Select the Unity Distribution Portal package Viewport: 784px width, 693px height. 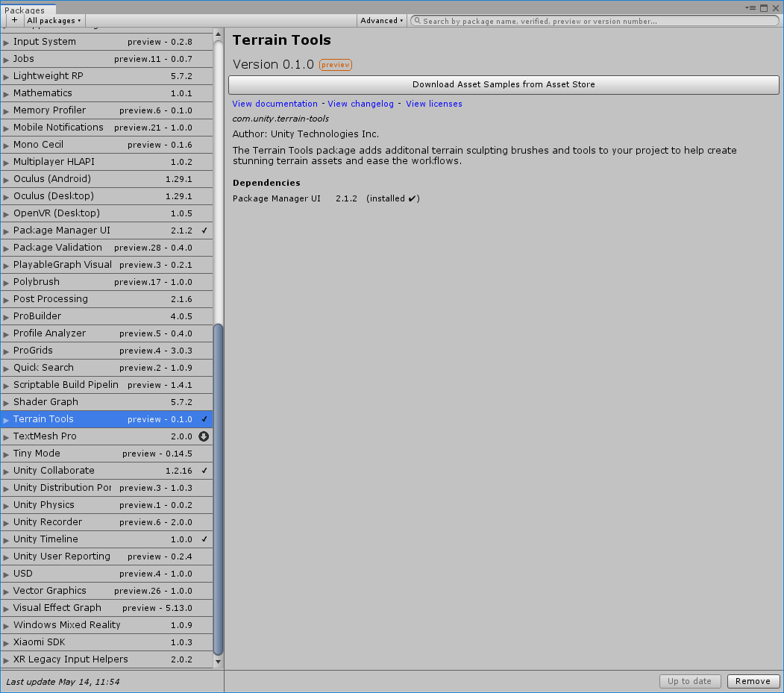[x=107, y=488]
